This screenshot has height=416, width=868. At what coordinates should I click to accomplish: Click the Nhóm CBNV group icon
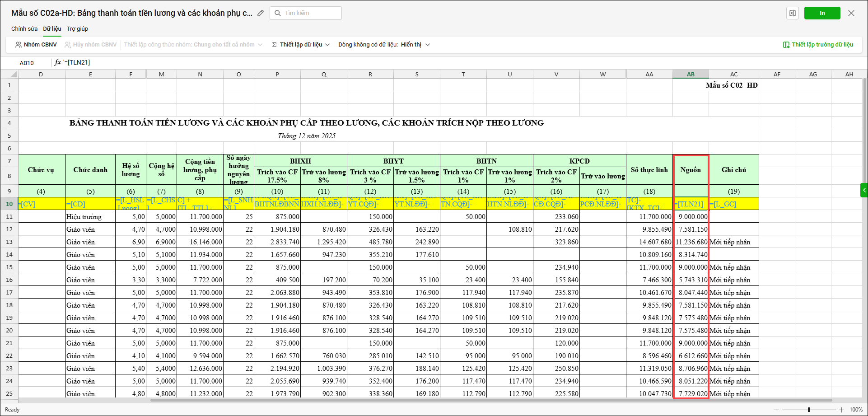pyautogui.click(x=19, y=45)
